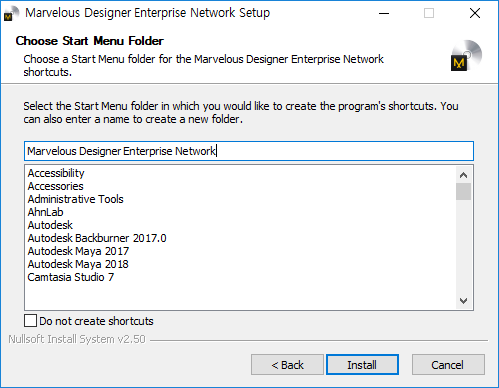
Task: Click the folder list scroll up arrow
Action: tap(463, 175)
